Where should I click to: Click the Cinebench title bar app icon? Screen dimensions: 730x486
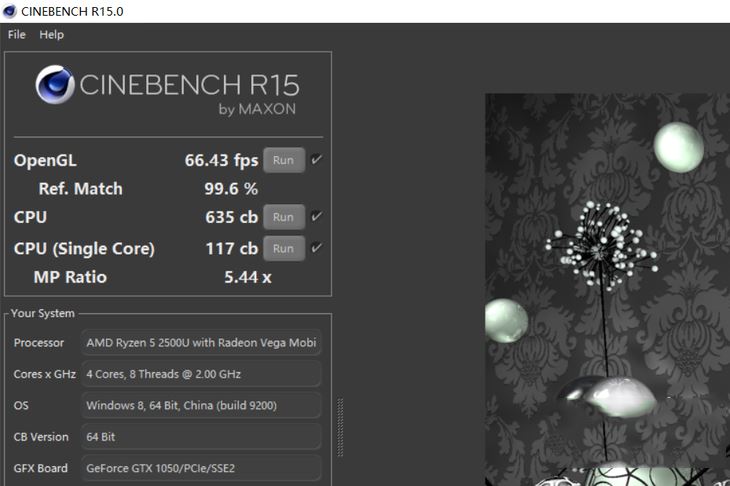9,11
